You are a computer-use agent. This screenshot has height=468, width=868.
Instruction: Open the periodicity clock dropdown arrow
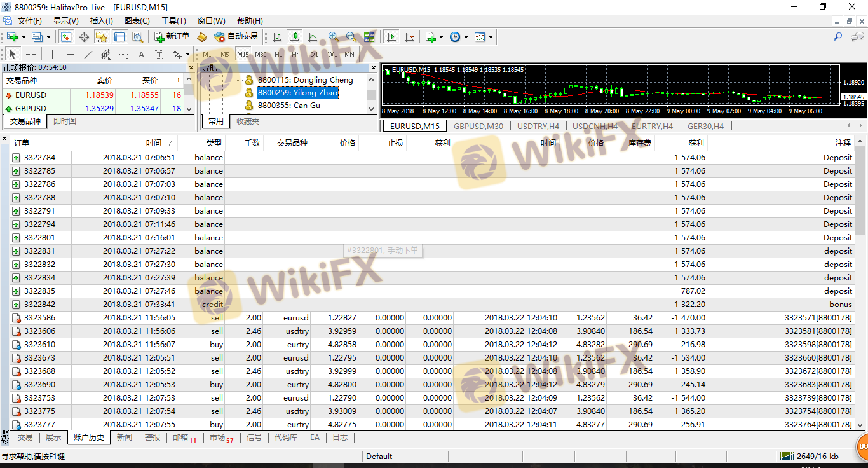click(x=466, y=37)
